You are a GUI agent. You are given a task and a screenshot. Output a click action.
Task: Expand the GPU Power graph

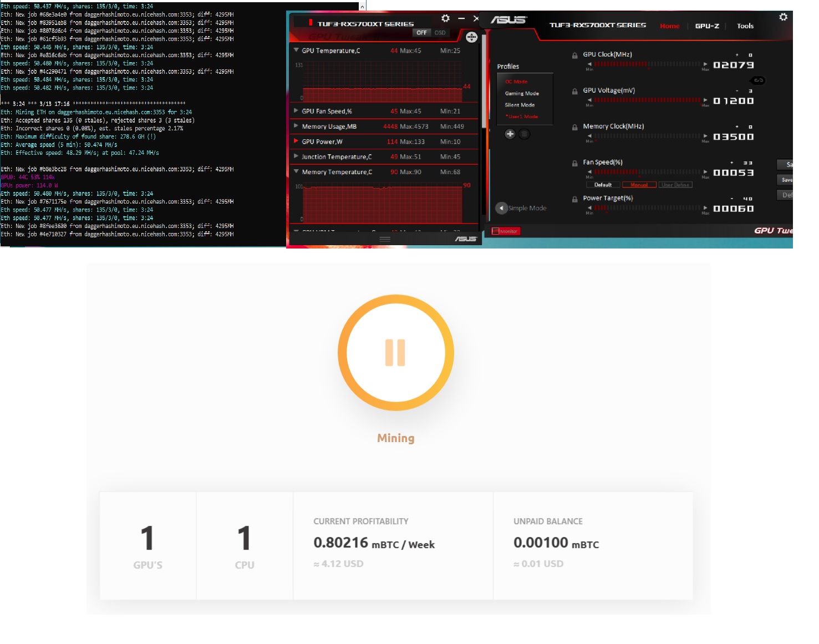[296, 141]
